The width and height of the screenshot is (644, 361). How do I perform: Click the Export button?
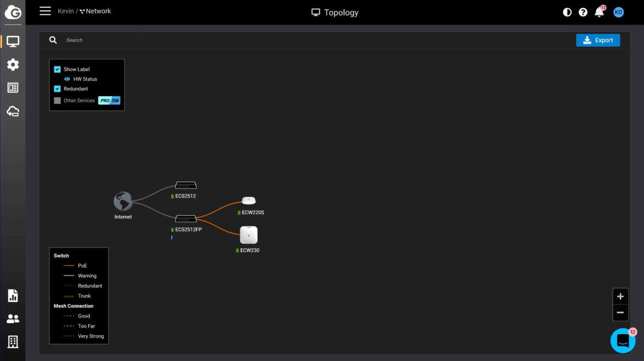pyautogui.click(x=598, y=40)
